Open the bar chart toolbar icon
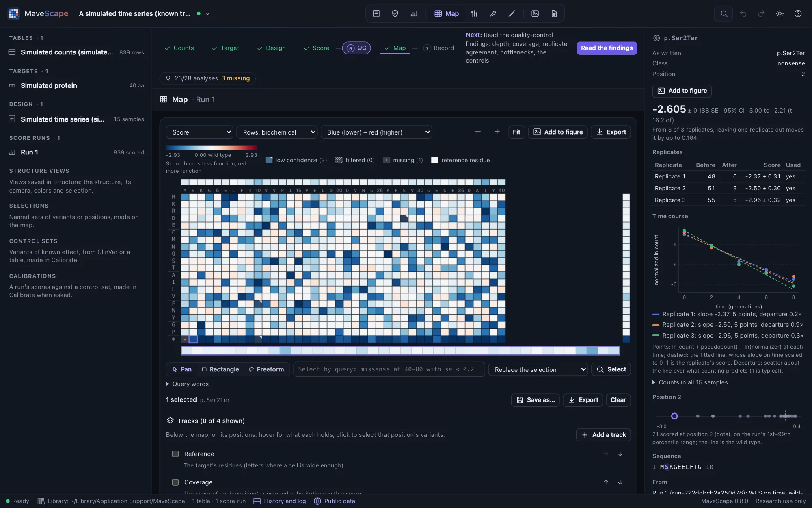The width and height of the screenshot is (812, 508). pos(414,13)
